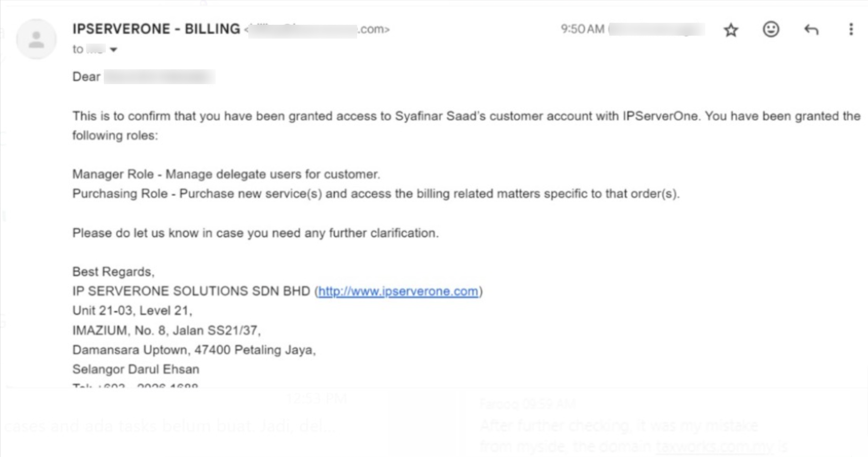This screenshot has width=868, height=457.
Task: Click the sender name IPSERVERONE - BILLING
Action: tap(156, 29)
